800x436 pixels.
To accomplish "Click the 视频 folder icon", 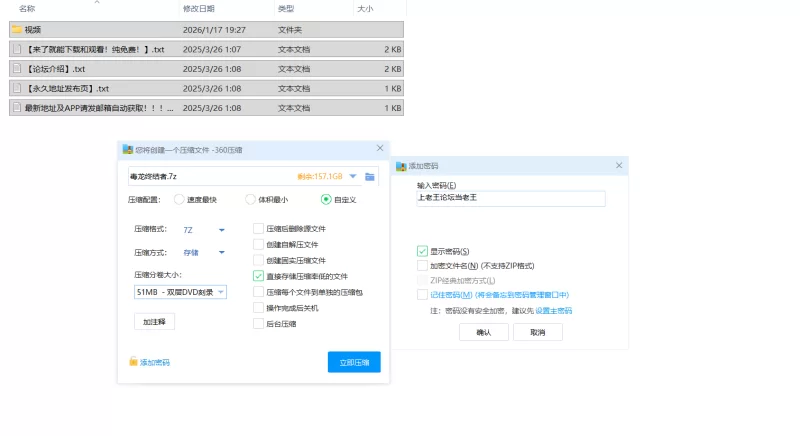I will pyautogui.click(x=17, y=30).
